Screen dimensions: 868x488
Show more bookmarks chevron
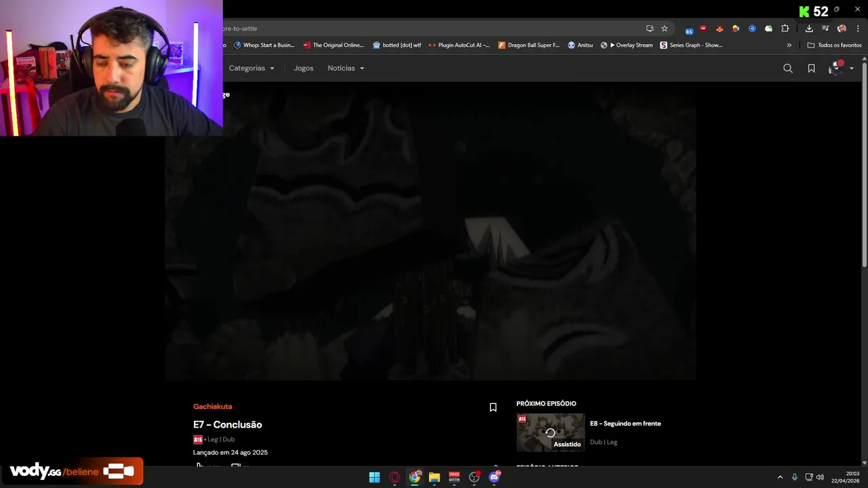(x=789, y=45)
